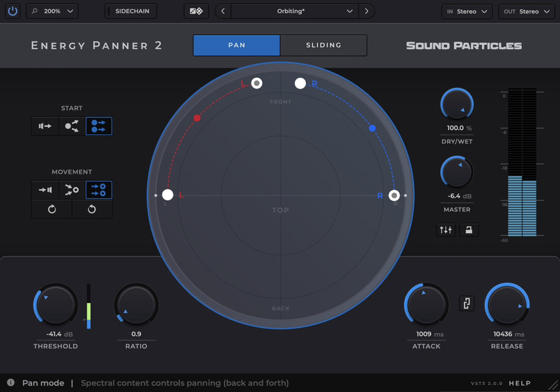Click the Pan mode status text
This screenshot has width=560, height=392.
[x=43, y=383]
